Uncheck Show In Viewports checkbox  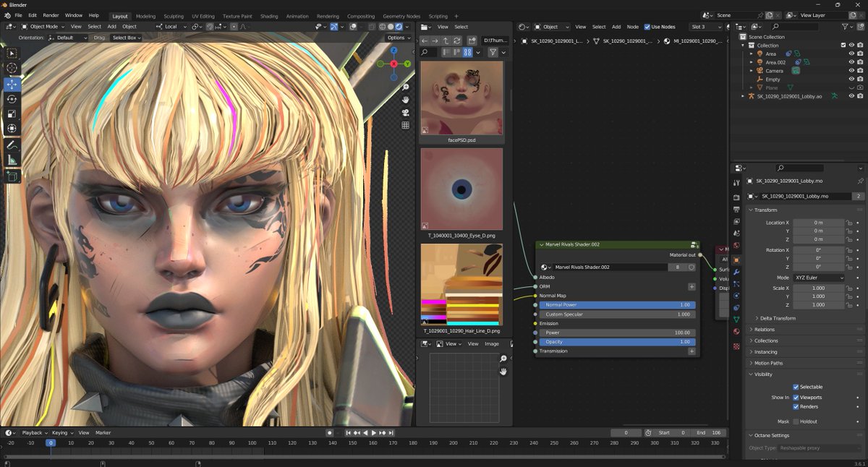[796, 397]
